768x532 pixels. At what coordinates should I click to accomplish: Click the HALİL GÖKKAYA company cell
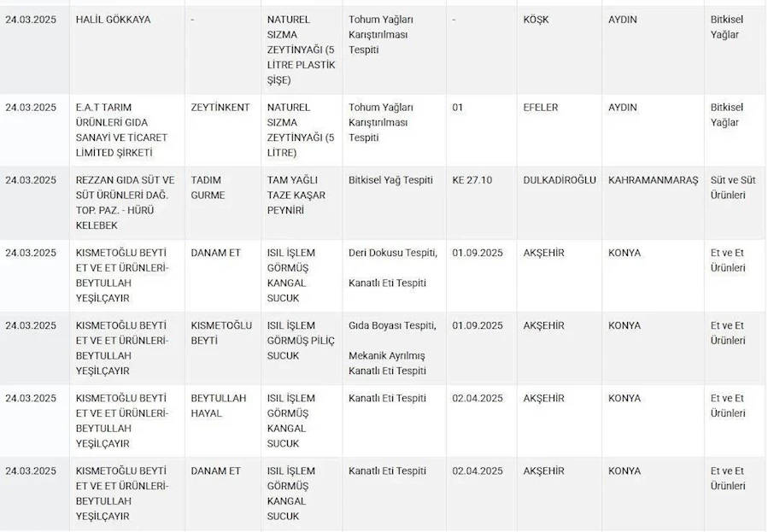113,20
